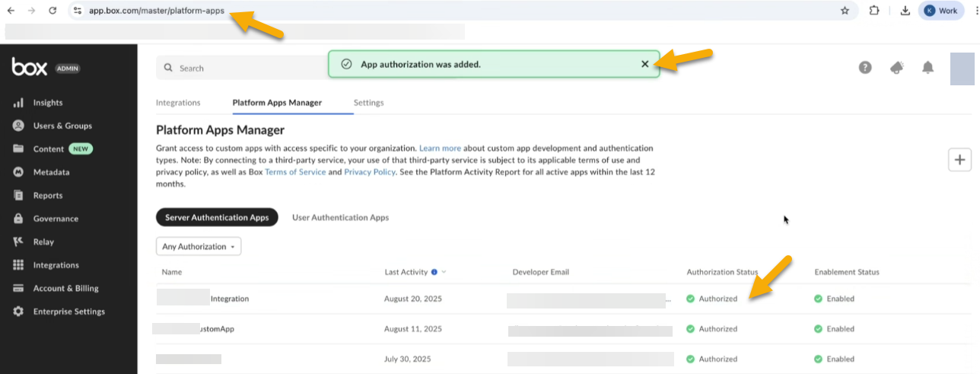980x374 pixels.
Task: Click the browser back arrow
Action: pyautogui.click(x=11, y=11)
